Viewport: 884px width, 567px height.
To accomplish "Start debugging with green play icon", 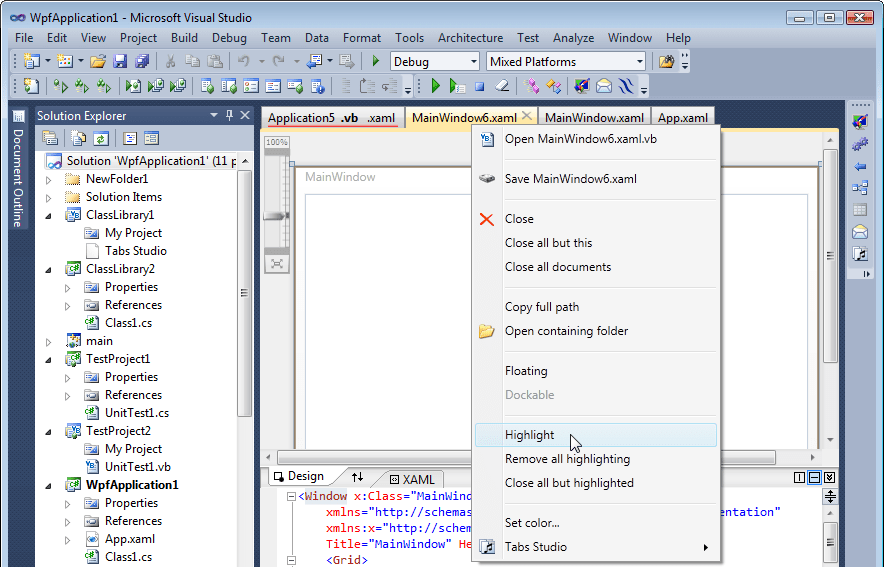I will [x=375, y=61].
